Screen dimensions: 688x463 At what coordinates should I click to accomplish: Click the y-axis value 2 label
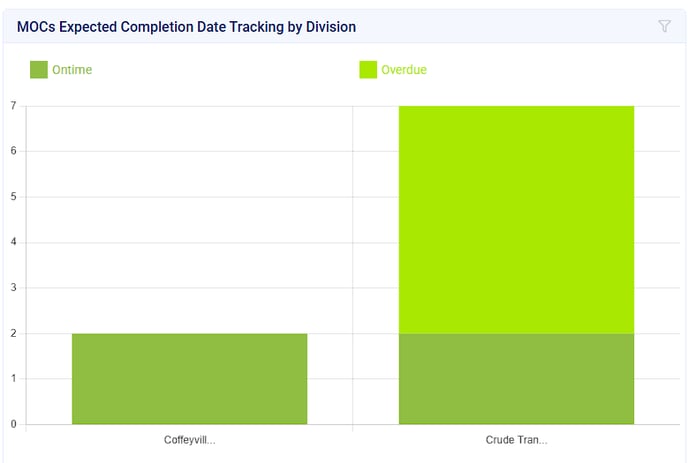13,333
